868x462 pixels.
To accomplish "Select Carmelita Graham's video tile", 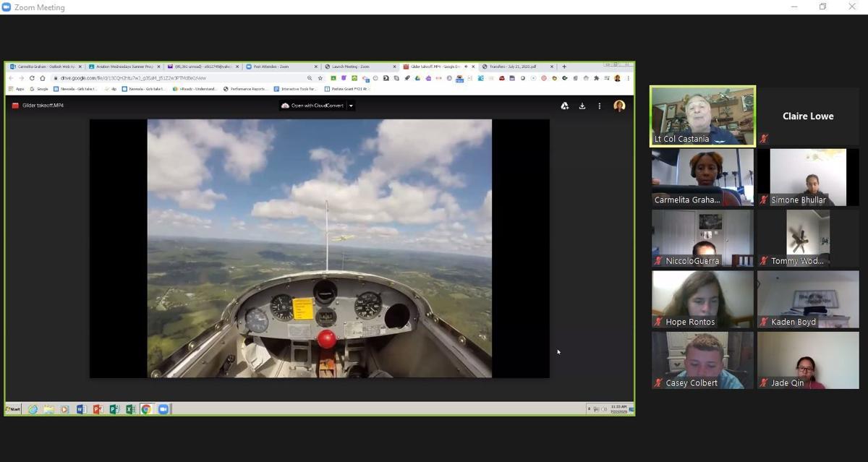I will click(702, 177).
